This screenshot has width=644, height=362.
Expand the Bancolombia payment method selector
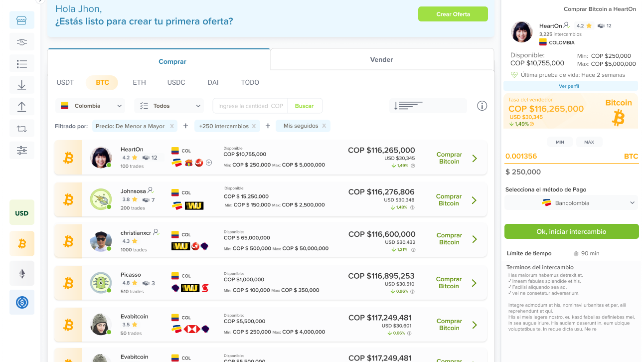(571, 203)
